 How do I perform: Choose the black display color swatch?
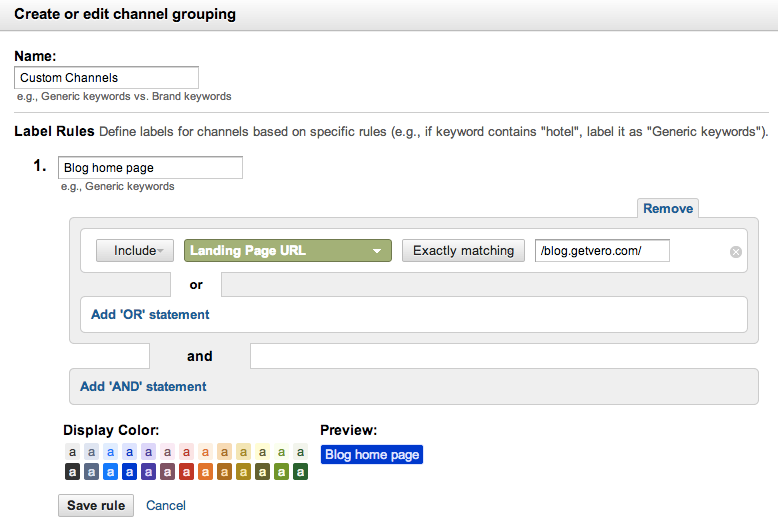72,471
